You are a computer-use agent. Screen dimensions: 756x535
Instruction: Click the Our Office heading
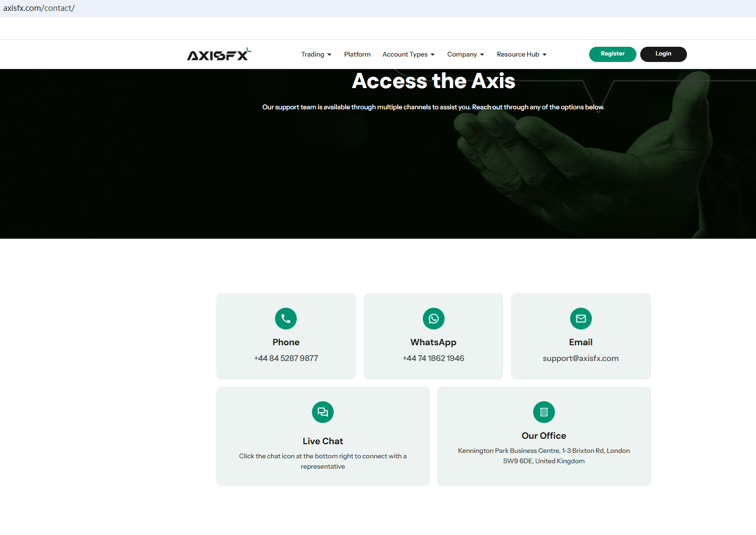544,436
